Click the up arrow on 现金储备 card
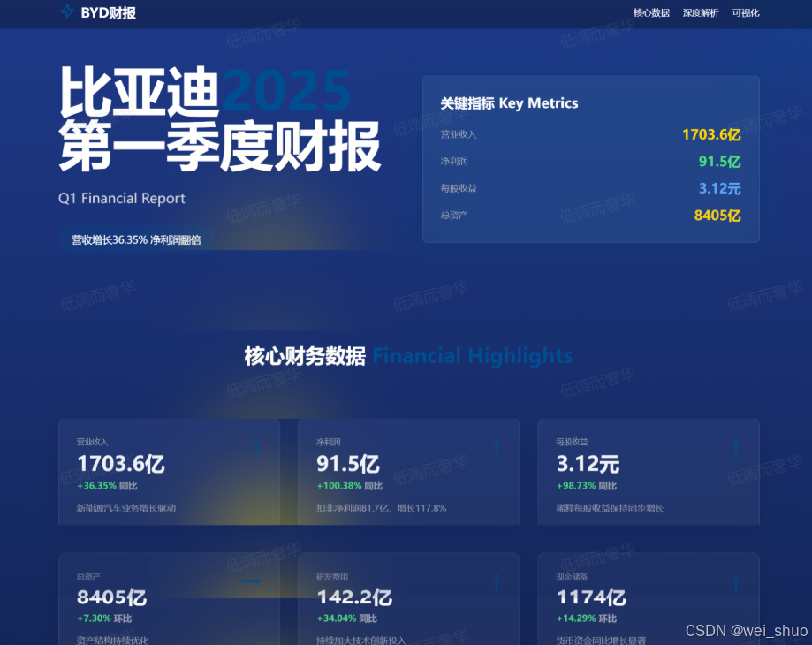 coord(736,582)
